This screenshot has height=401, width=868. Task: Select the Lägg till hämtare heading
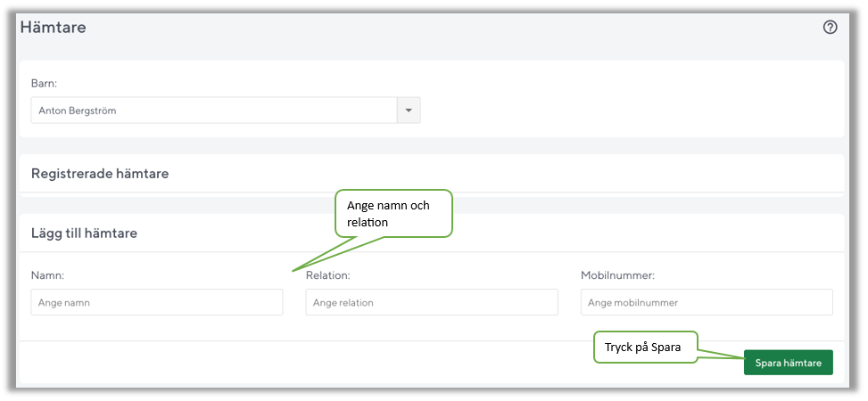click(84, 233)
